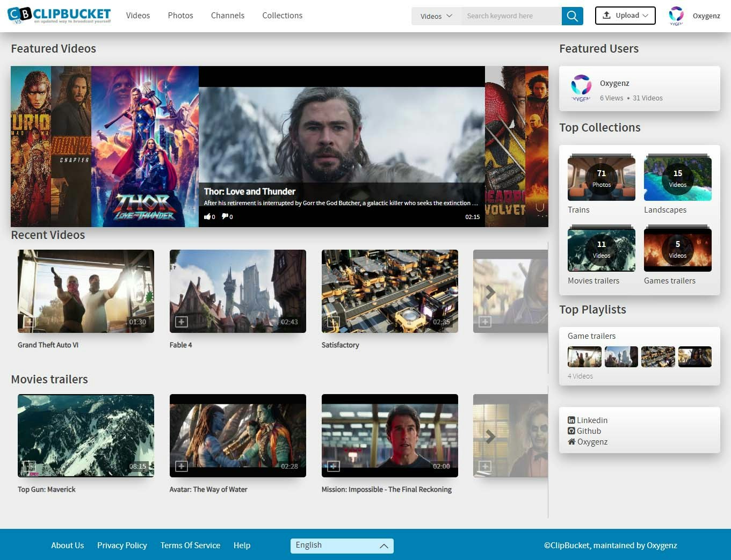Open last thumbnail in Game trailers playlist
The width and height of the screenshot is (731, 560).
[695, 357]
